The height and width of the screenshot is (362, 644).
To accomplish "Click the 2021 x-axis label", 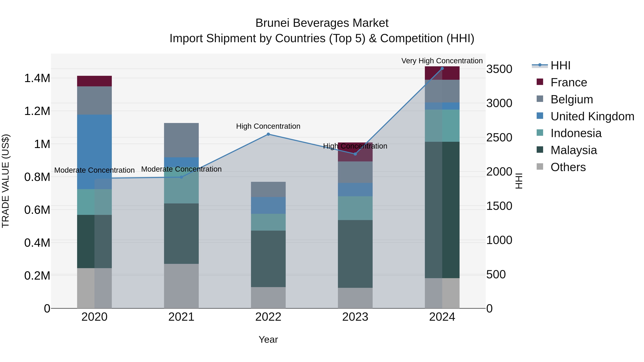I will [182, 317].
